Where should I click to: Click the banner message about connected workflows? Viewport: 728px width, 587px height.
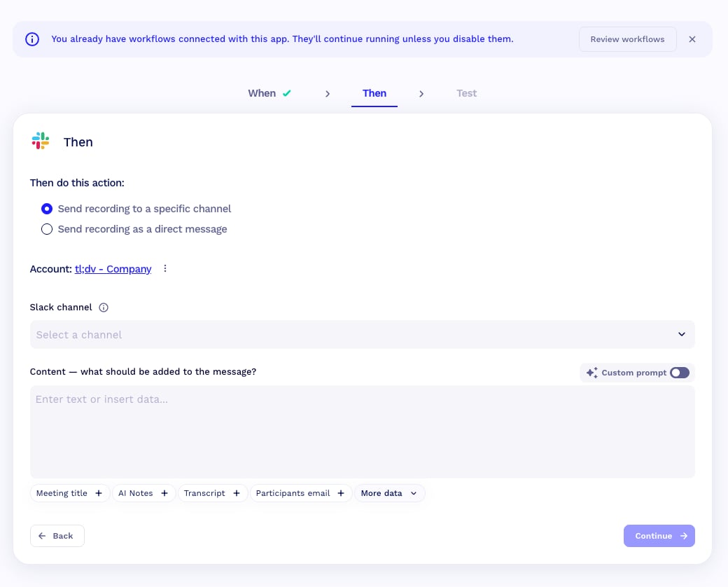coord(282,39)
